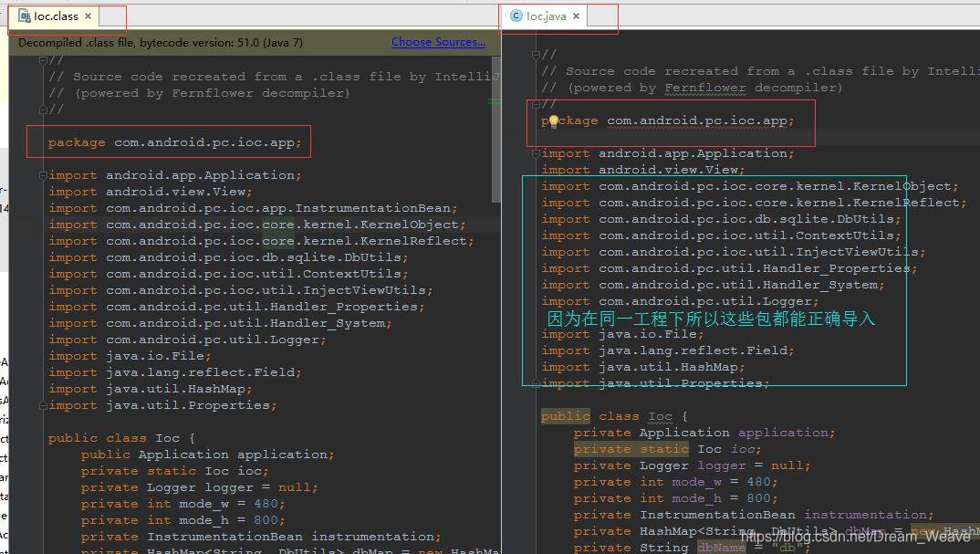Screen dimensions: 980x554
Task: Click import java.lang.reflect.Field in Ioc.class
Action: pyautogui.click(x=175, y=372)
